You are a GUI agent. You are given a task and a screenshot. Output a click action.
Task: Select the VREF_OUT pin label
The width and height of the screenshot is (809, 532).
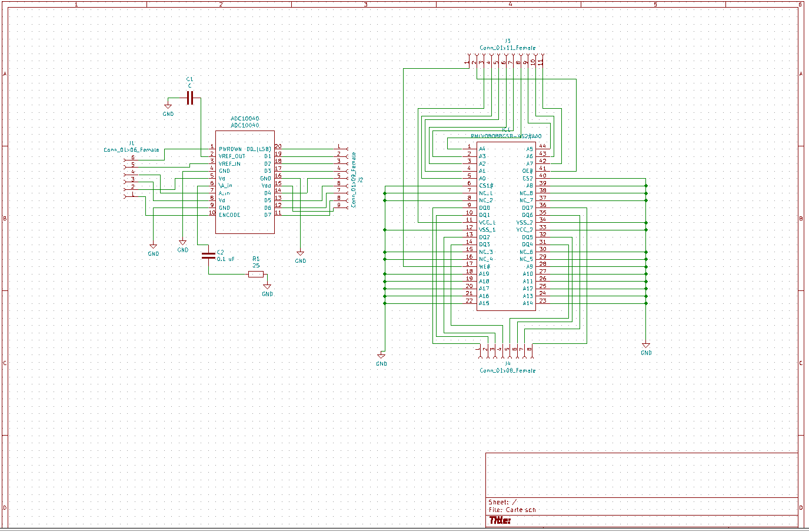tap(232, 156)
